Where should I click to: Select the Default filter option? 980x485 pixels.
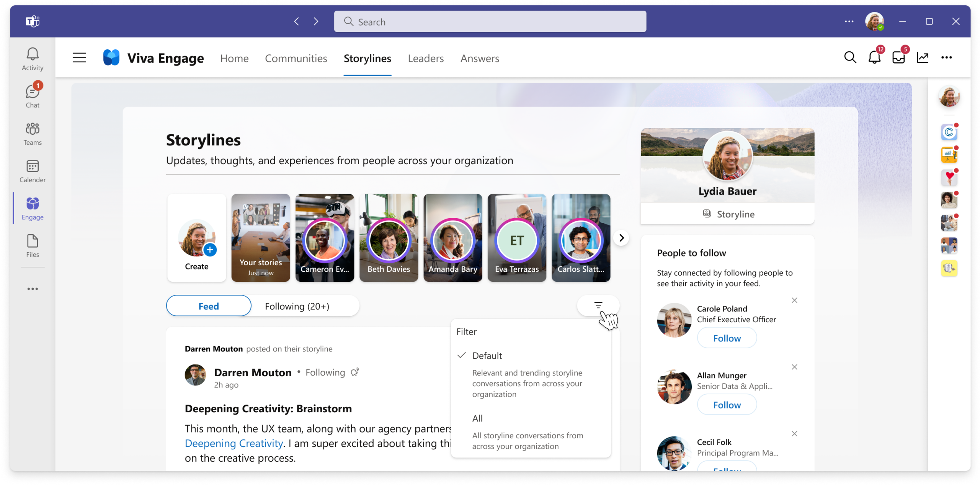(531, 374)
